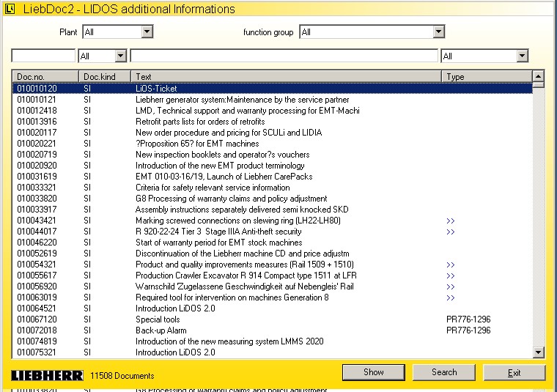Select row 'G8 Processing of warranty claims' in main list
This screenshot has width=557, height=392.
tap(273, 199)
